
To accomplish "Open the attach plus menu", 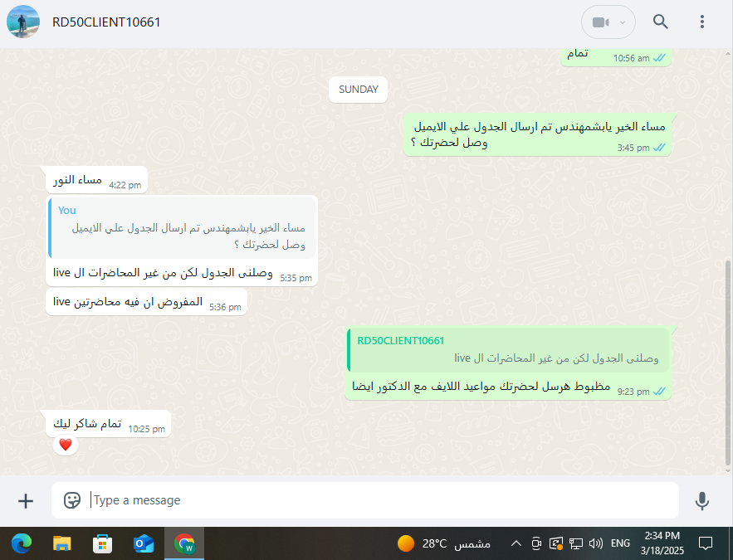I will (26, 501).
